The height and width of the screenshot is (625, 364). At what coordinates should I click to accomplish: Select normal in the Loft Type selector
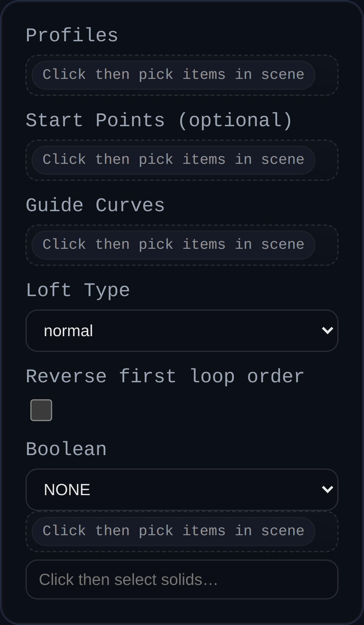182,330
